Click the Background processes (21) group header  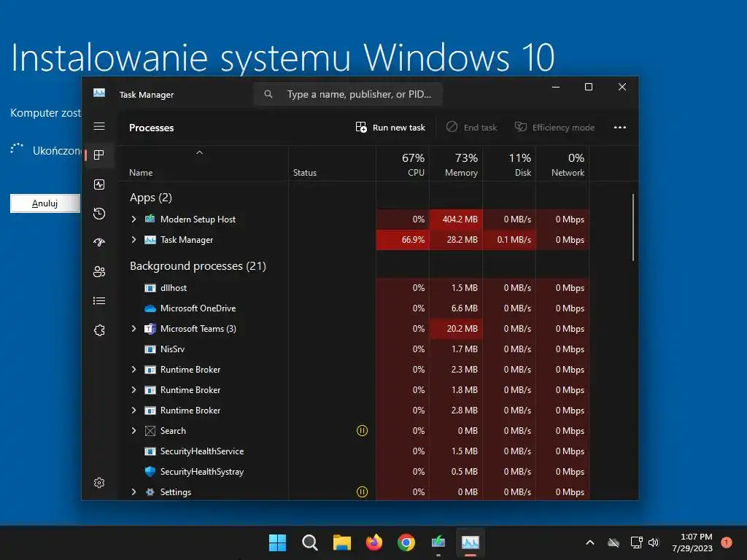[x=198, y=265]
